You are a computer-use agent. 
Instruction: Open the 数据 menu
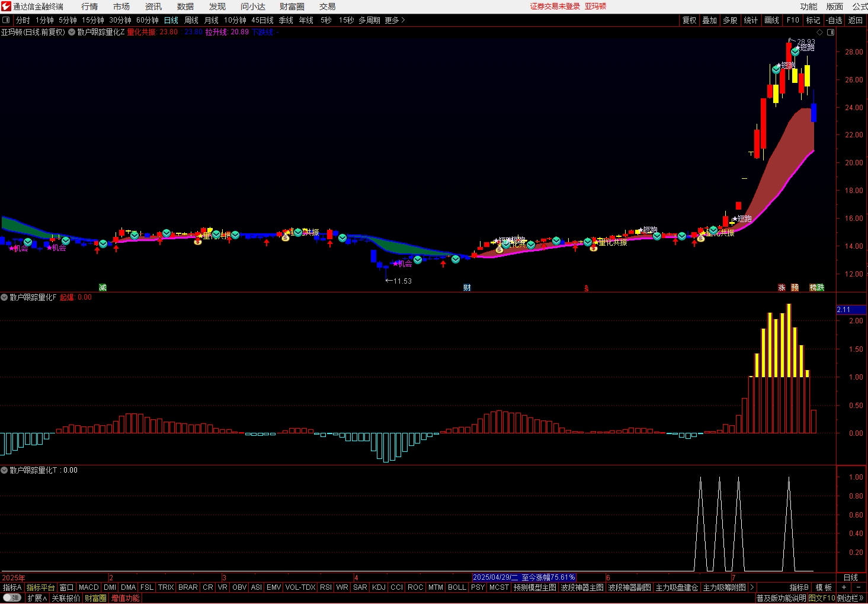(x=185, y=7)
